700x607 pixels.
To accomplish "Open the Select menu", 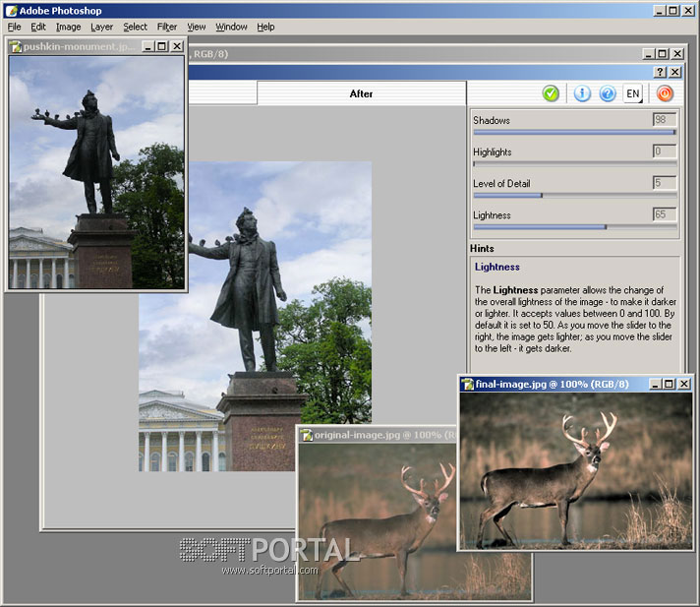I will (135, 27).
